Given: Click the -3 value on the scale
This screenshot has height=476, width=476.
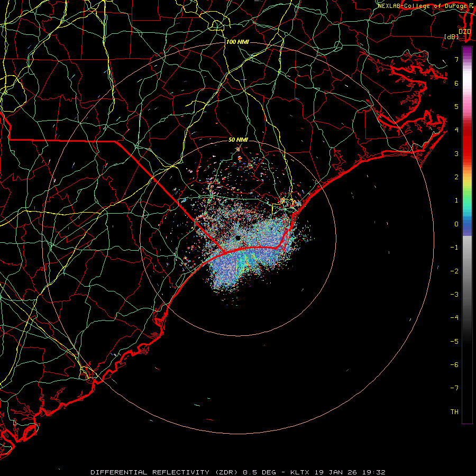Looking at the screenshot, I should tap(454, 295).
